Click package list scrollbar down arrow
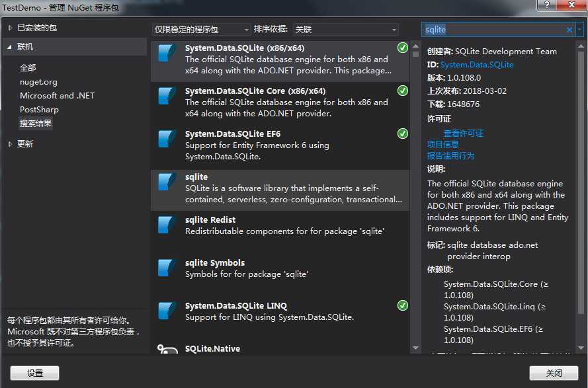Screen dimensions: 588x388 click(x=415, y=348)
